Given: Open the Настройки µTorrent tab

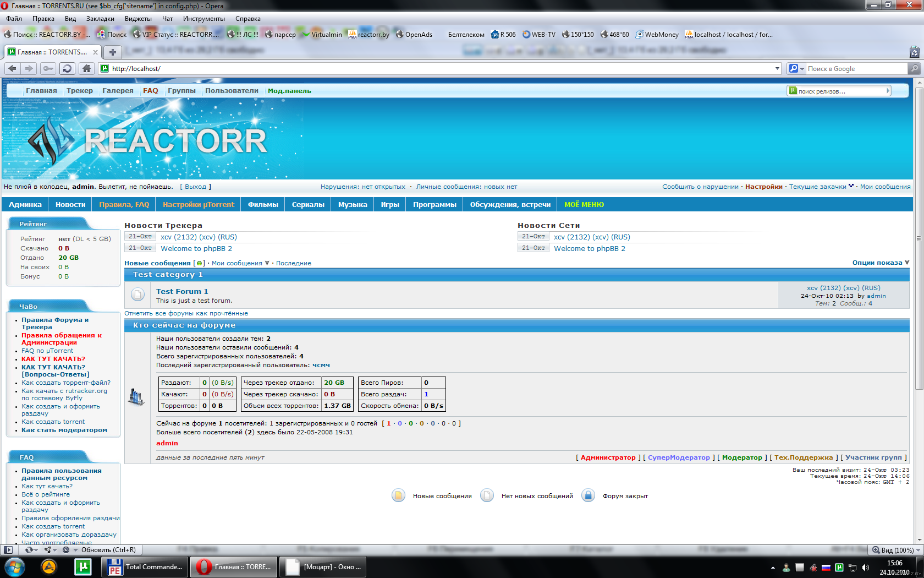Looking at the screenshot, I should point(199,204).
